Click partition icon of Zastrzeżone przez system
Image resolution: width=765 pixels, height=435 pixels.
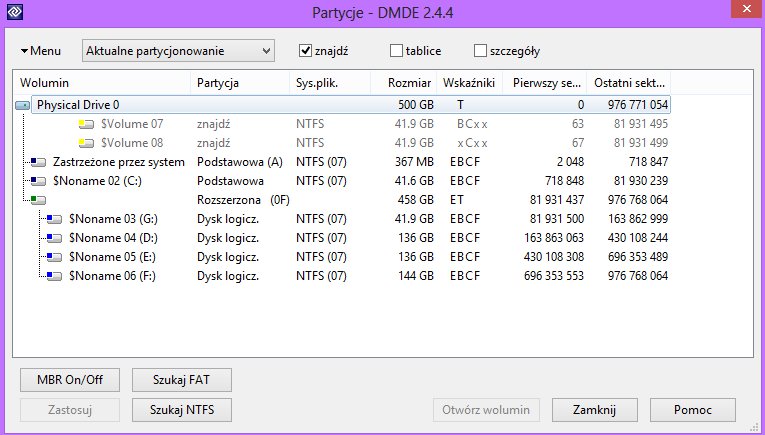point(39,162)
